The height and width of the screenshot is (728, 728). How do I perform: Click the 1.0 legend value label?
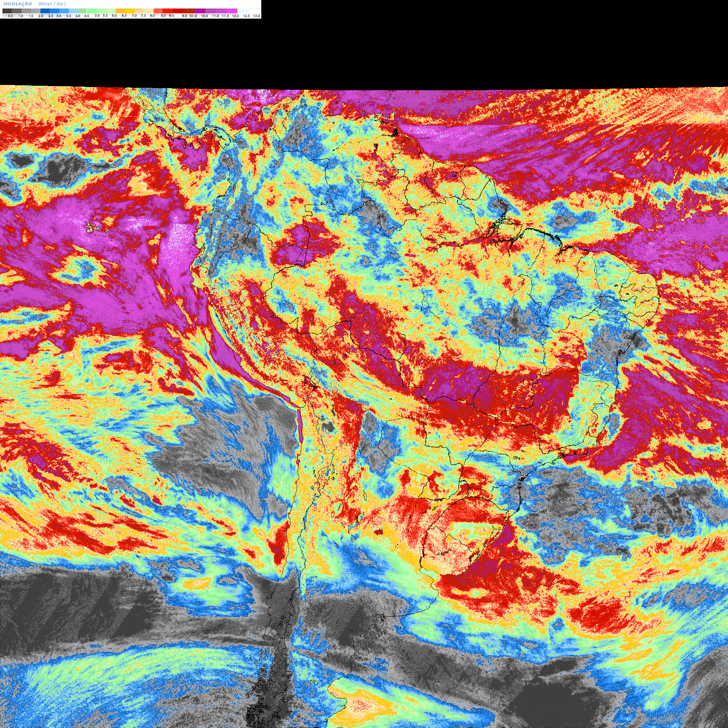point(21,16)
